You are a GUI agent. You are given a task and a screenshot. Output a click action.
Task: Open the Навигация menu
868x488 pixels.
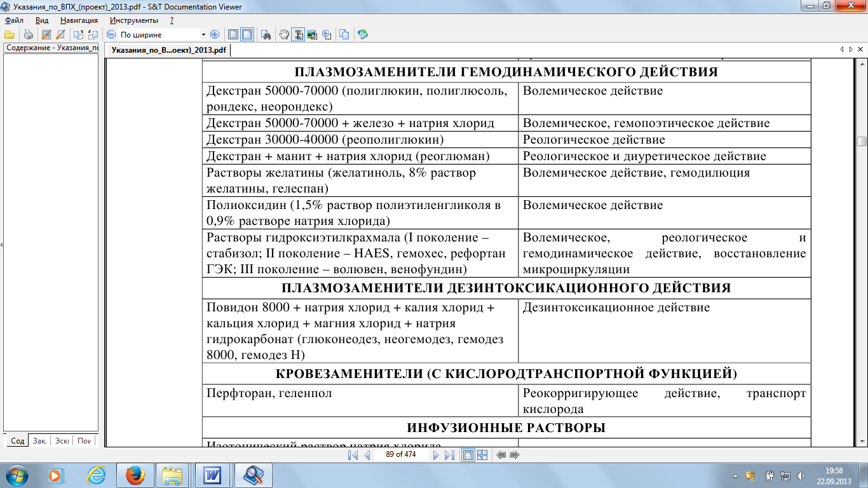pos(79,20)
